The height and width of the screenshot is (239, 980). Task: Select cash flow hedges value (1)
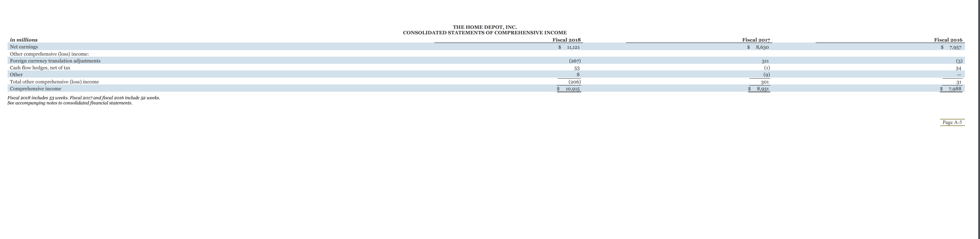pyautogui.click(x=766, y=68)
